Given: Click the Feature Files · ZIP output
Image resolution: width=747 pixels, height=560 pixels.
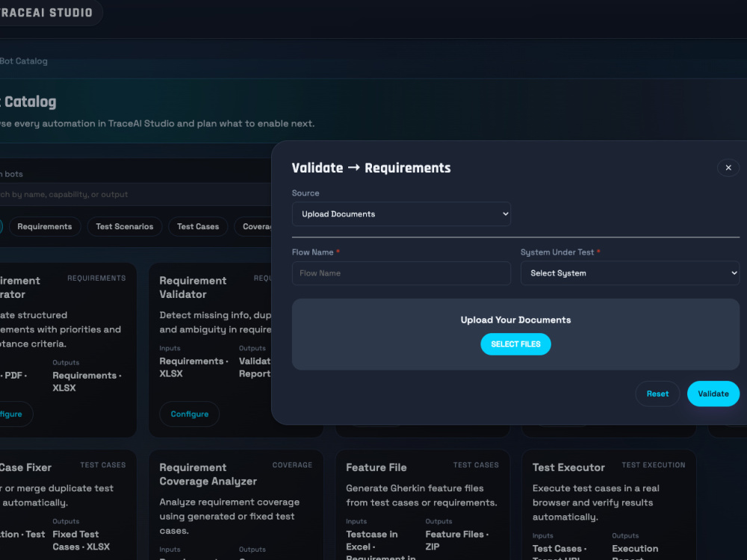Looking at the screenshot, I should pos(457,541).
